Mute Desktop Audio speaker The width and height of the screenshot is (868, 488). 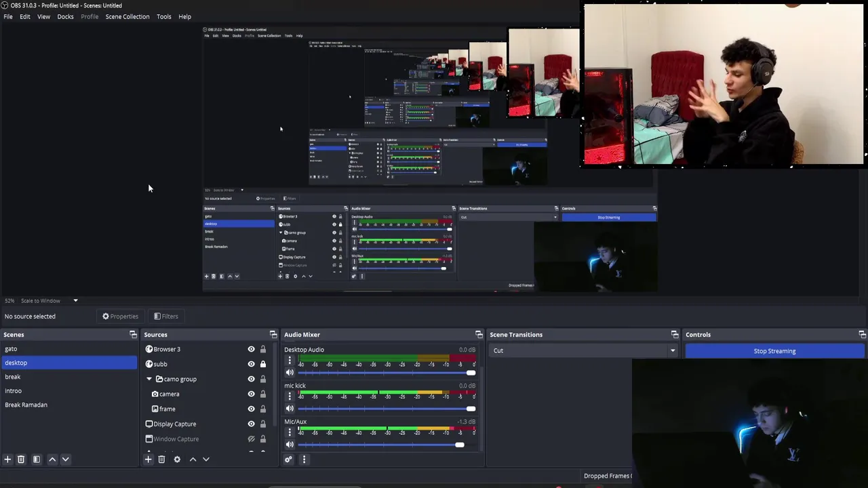click(290, 373)
